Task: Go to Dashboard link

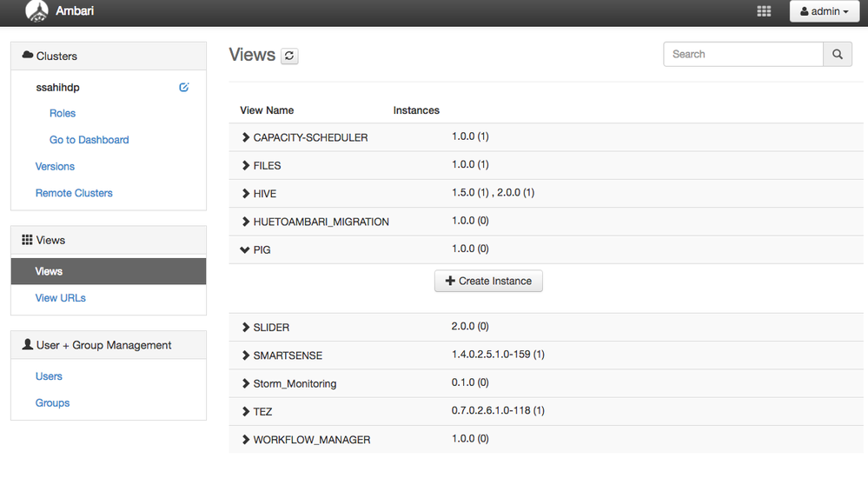Action: (x=89, y=140)
